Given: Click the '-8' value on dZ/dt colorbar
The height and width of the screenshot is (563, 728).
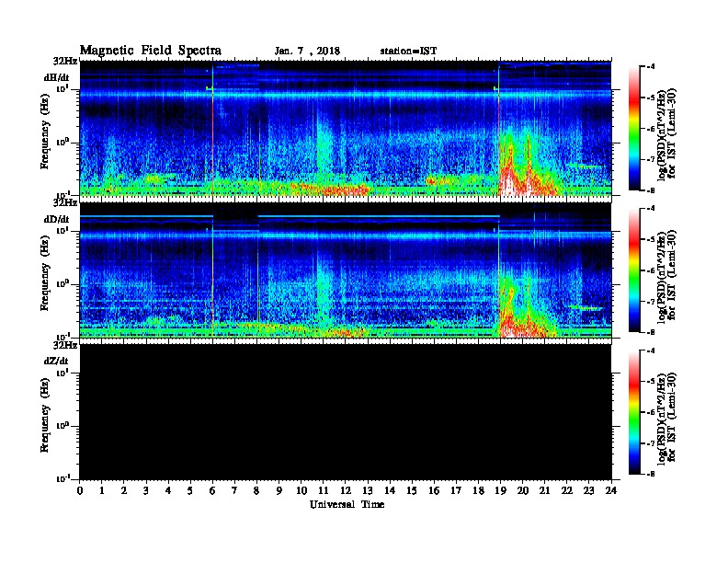Looking at the screenshot, I should click(x=651, y=474).
